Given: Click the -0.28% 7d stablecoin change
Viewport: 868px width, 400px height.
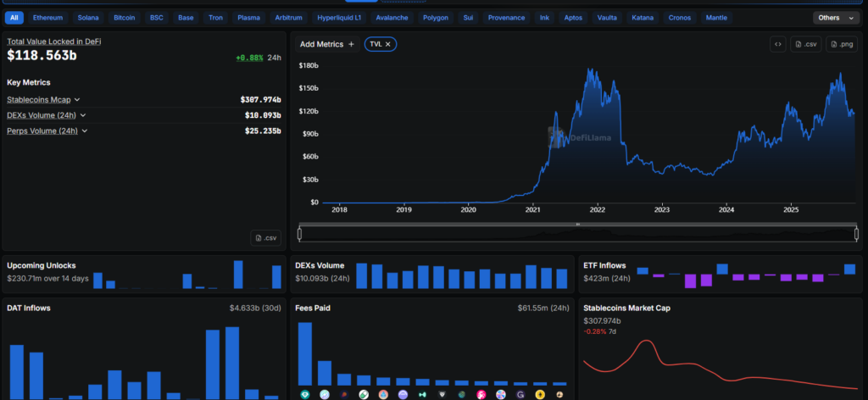Looking at the screenshot, I should 595,331.
